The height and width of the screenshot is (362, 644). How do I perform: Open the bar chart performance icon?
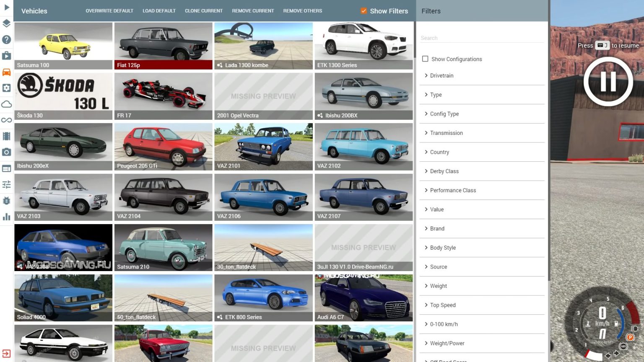tap(7, 217)
